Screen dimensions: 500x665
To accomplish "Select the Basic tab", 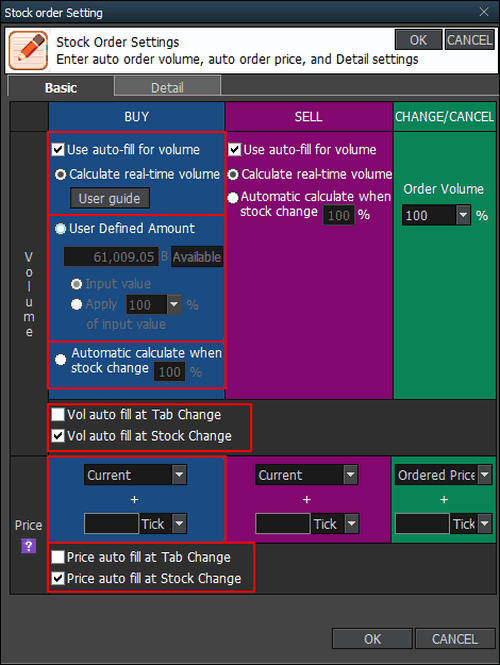I will tap(61, 87).
